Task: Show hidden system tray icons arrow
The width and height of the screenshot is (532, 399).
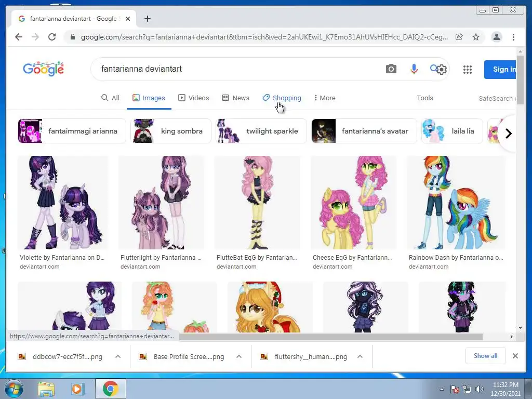Action: click(x=442, y=389)
